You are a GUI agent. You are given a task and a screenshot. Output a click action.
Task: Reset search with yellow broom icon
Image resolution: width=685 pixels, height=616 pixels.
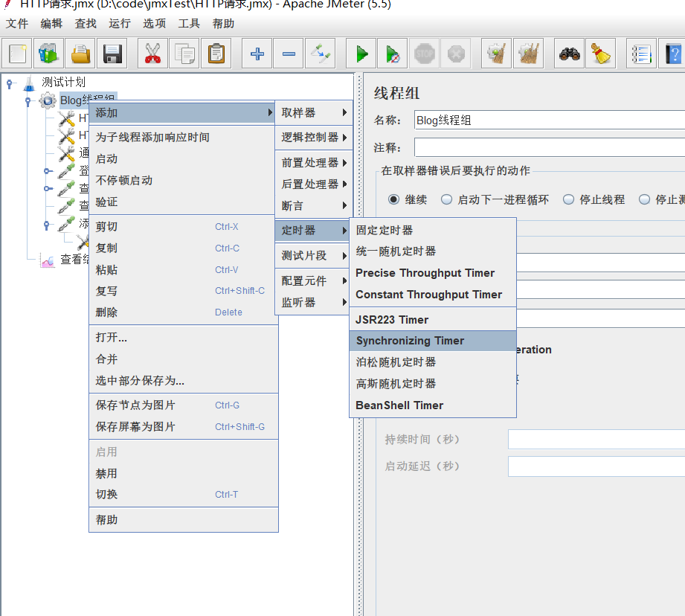tap(601, 54)
